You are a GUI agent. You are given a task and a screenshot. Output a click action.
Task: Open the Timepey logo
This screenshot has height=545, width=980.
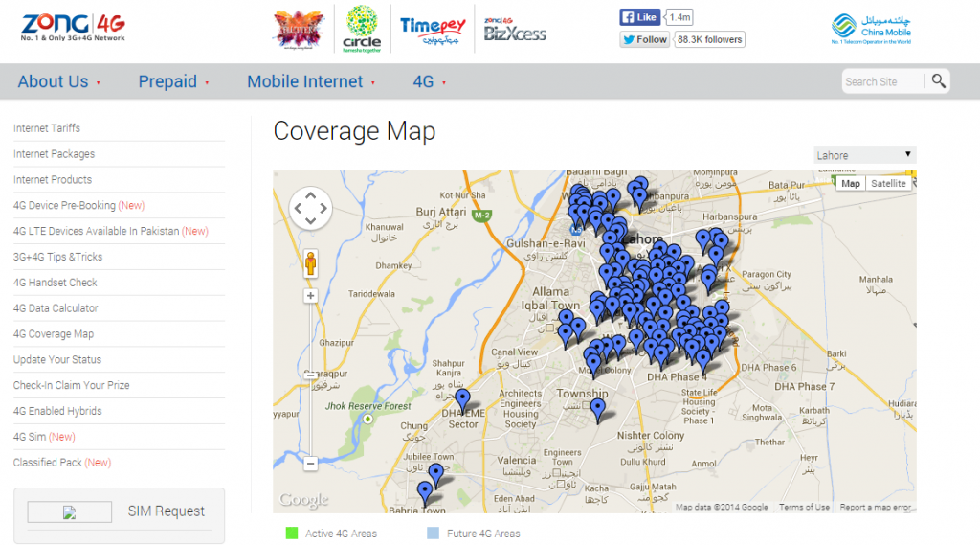[433, 30]
